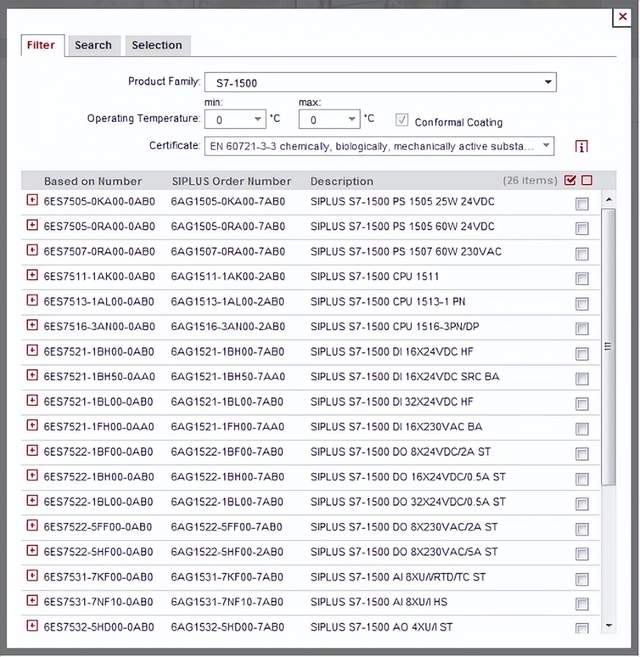640x657 pixels.
Task: Click the select-all checked box icon
Action: pyautogui.click(x=570, y=181)
